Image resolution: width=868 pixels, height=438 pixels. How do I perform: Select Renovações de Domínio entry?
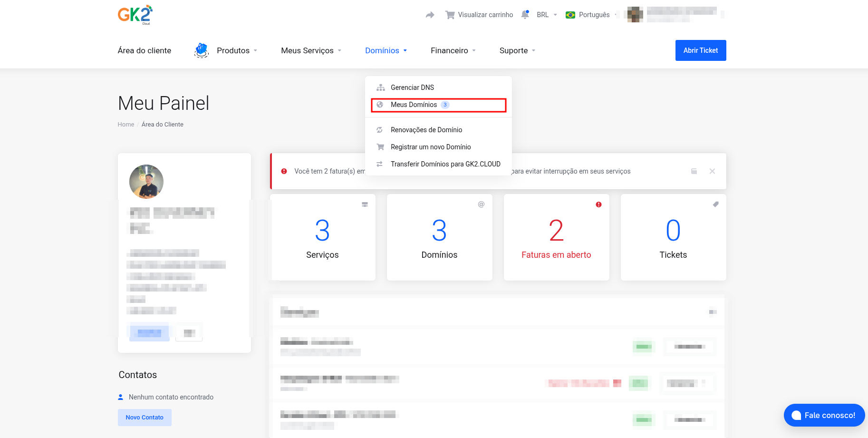coord(438,130)
